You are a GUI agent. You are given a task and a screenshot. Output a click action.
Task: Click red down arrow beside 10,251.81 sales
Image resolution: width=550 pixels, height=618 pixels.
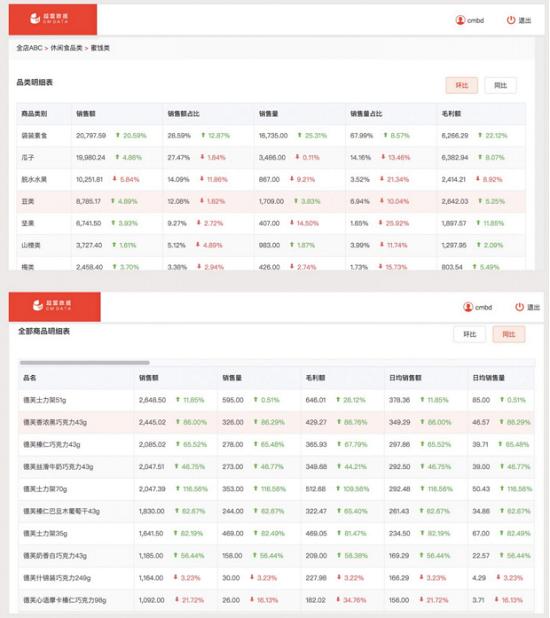(115, 179)
